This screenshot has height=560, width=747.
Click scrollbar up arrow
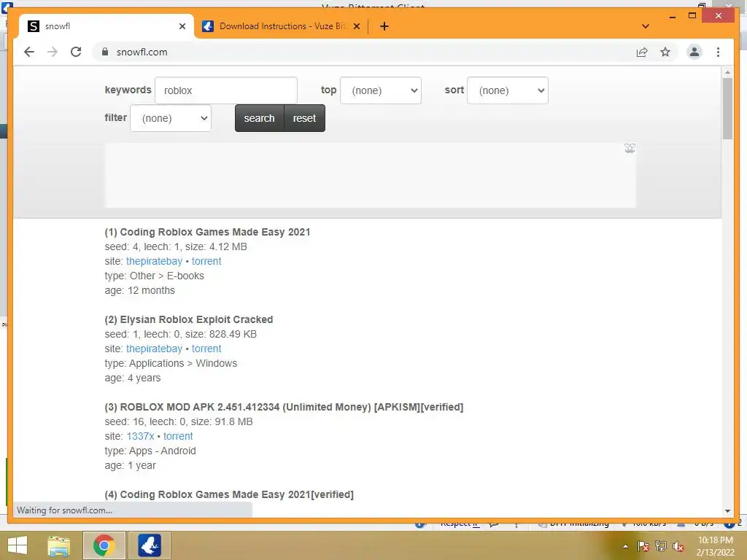(x=727, y=72)
